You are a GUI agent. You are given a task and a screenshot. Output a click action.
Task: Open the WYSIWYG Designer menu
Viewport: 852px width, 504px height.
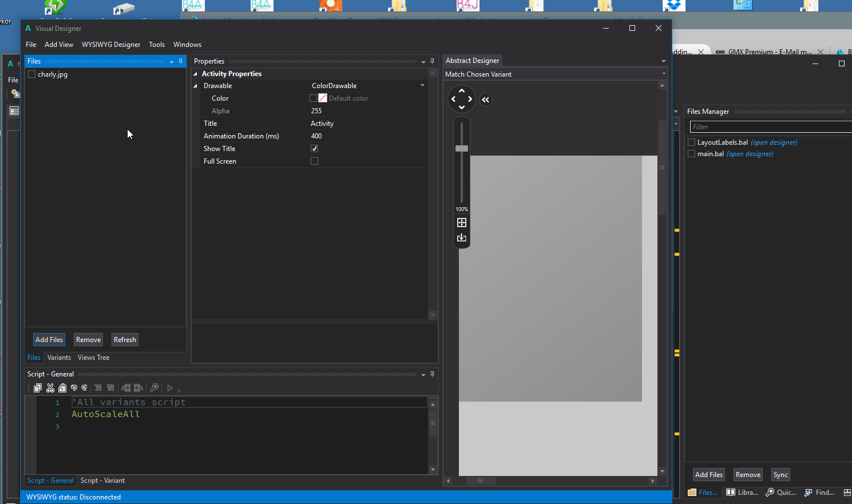(x=111, y=45)
